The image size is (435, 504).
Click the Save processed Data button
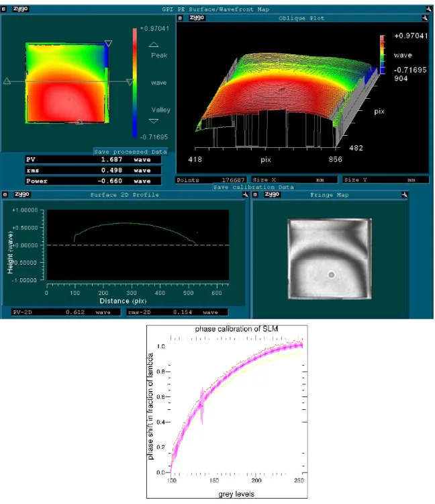click(130, 151)
